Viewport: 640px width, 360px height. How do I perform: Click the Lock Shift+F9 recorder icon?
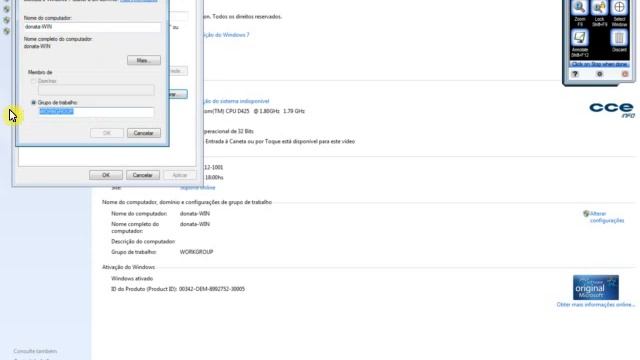point(599,7)
